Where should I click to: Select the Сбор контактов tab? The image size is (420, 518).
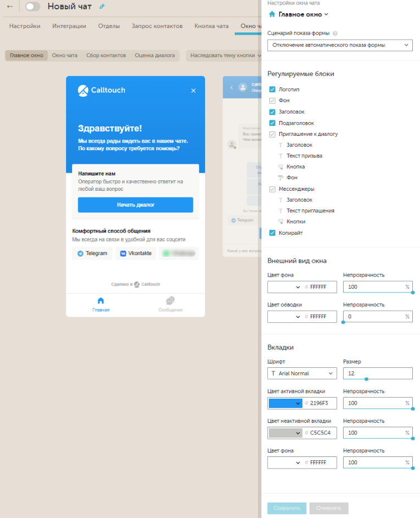coord(106,56)
